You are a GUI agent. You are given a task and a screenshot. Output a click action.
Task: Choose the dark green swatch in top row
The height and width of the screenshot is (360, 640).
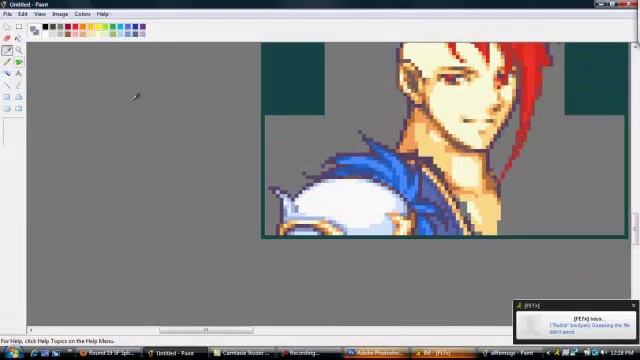coord(113,27)
